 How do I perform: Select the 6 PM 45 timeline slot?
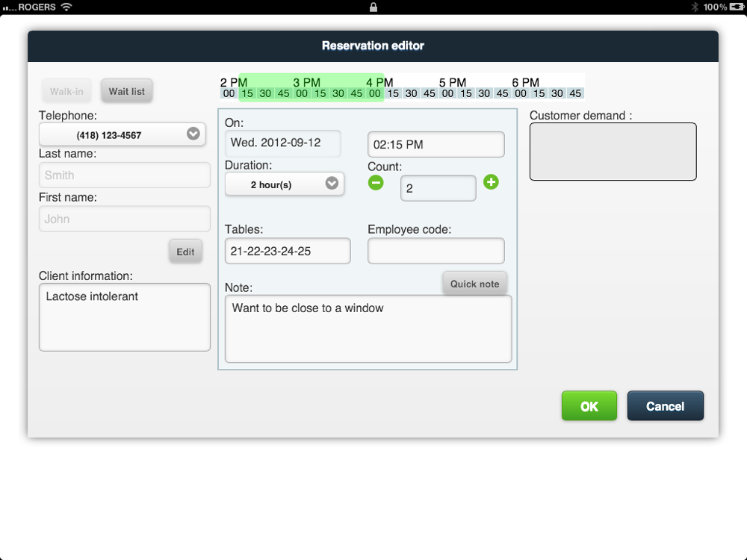point(575,93)
